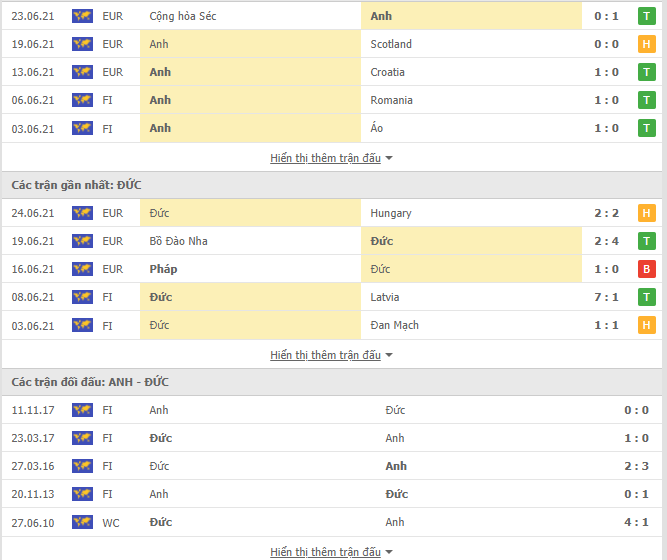Screen dimensions: 667x560
Task: Click the red B badge on Pháp row
Action: pyautogui.click(x=647, y=269)
